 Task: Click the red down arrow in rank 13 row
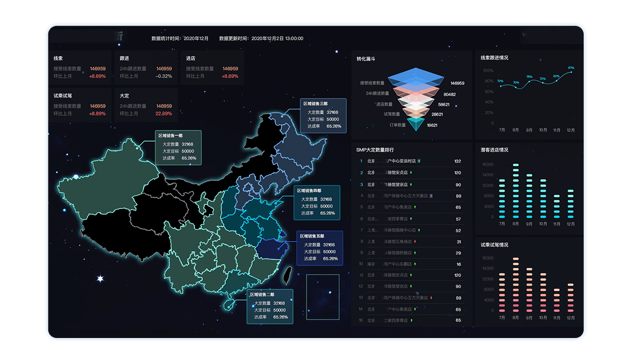point(431,298)
